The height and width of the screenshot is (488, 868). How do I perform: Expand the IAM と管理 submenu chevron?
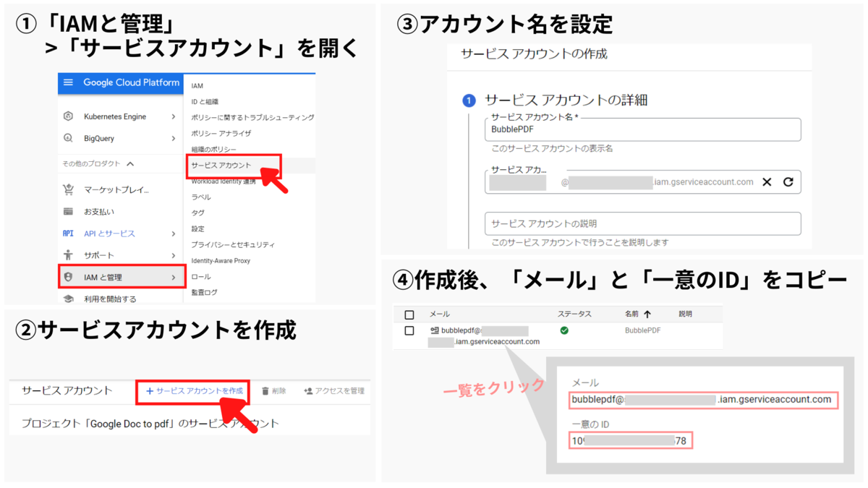coord(174,277)
